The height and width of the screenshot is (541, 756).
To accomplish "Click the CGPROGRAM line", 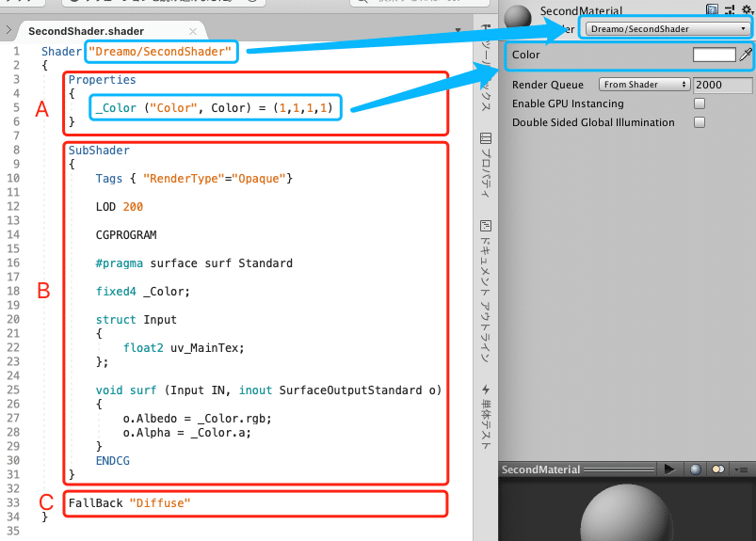I will point(126,235).
